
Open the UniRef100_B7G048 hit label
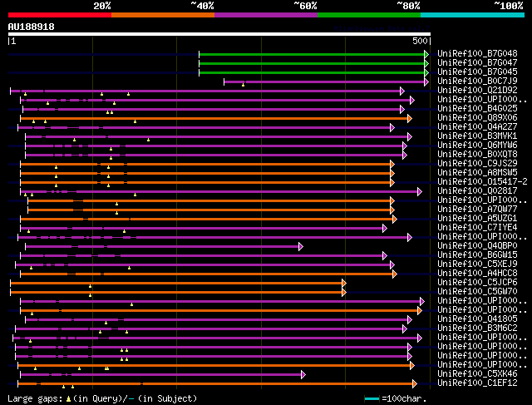coord(477,53)
